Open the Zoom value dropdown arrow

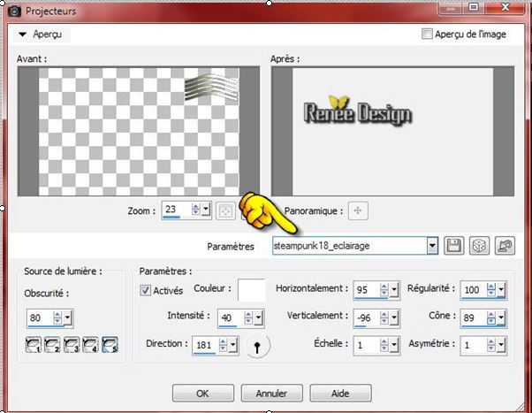pyautogui.click(x=206, y=210)
